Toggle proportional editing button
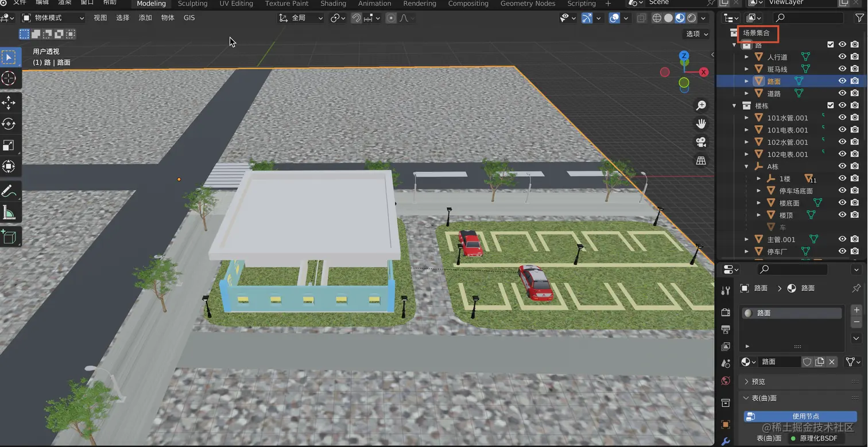This screenshot has width=868, height=447. click(x=391, y=18)
